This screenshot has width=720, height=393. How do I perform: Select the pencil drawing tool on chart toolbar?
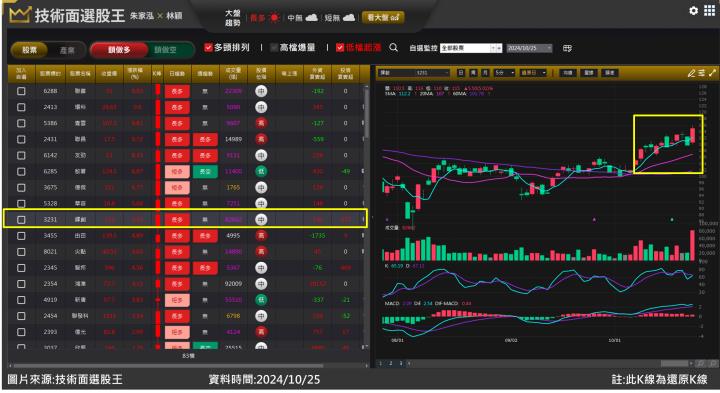tap(692, 73)
